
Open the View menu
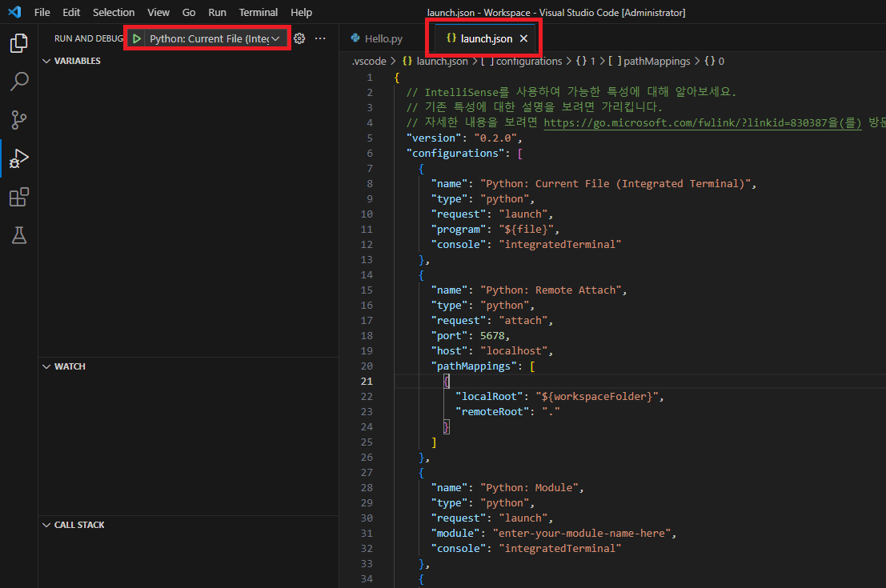pyautogui.click(x=158, y=12)
